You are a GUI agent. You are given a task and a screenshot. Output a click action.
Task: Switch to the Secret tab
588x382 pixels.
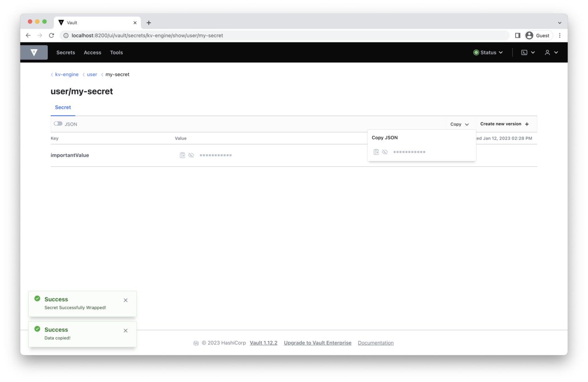63,107
